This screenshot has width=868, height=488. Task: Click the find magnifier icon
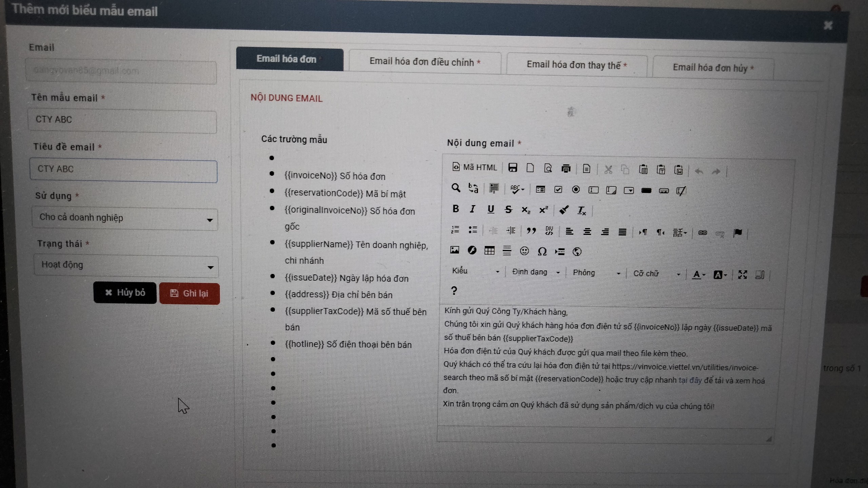456,188
